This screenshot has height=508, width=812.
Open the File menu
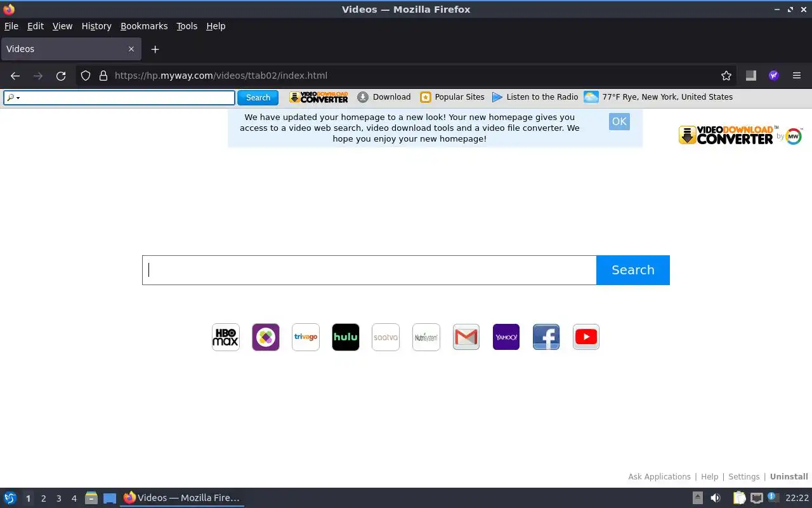point(11,26)
